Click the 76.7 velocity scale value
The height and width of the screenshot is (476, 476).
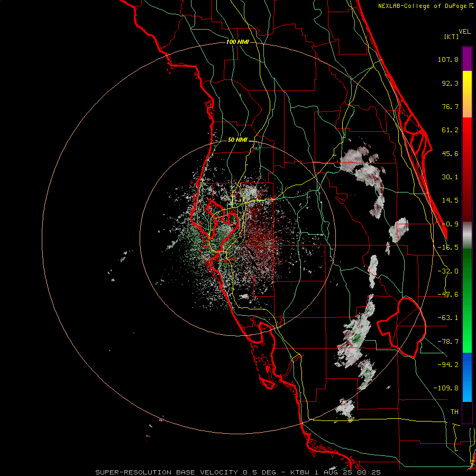click(x=450, y=106)
